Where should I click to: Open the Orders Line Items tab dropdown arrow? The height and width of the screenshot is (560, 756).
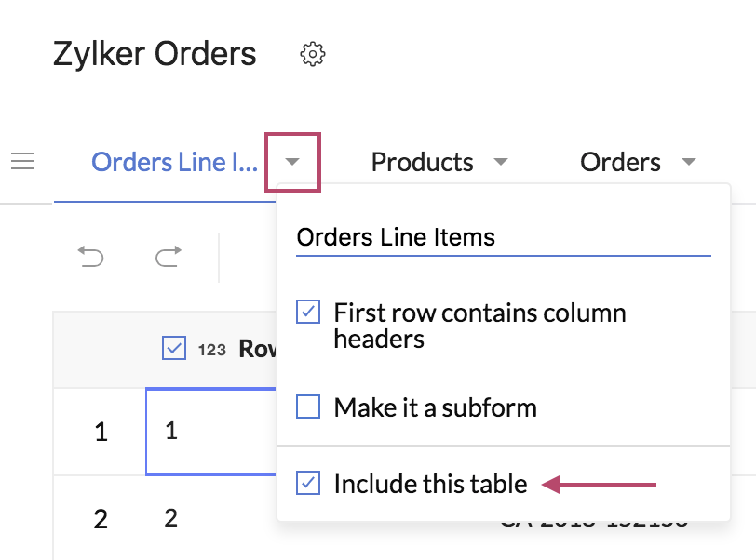click(x=292, y=163)
